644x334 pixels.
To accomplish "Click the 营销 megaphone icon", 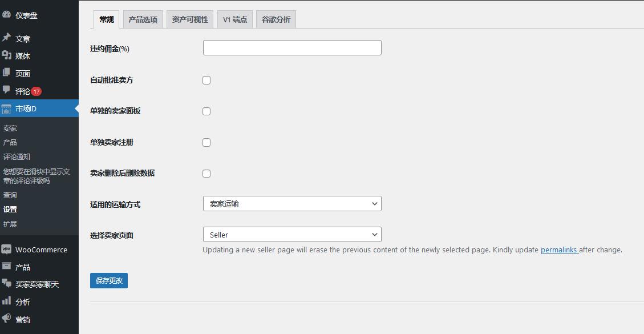I will (6, 319).
